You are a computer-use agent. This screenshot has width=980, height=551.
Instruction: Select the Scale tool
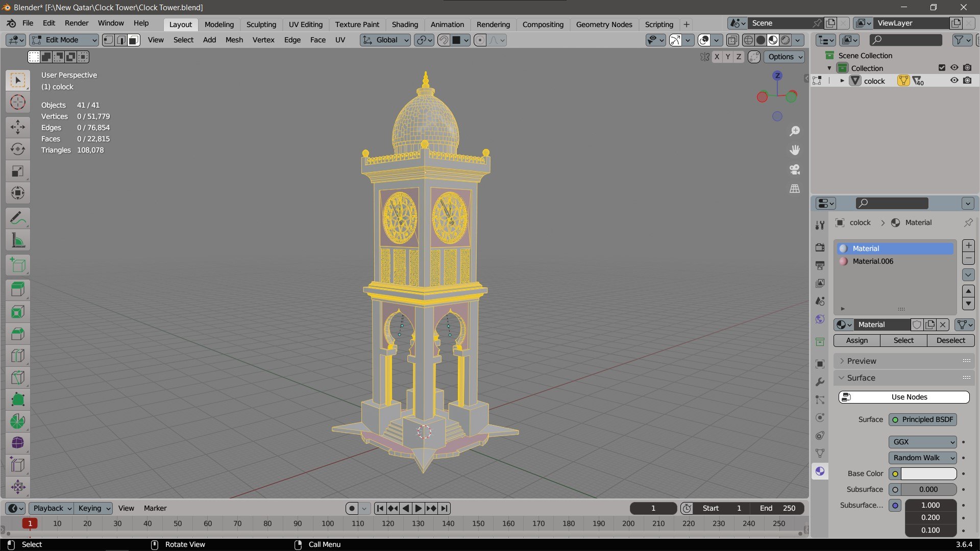[18, 171]
